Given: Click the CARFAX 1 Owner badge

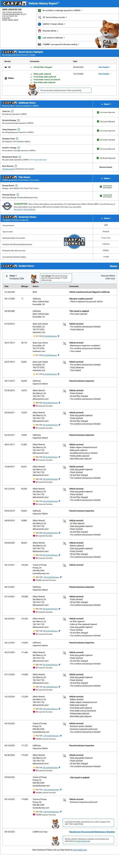Looking at the screenshot, I should tap(74, 242).
